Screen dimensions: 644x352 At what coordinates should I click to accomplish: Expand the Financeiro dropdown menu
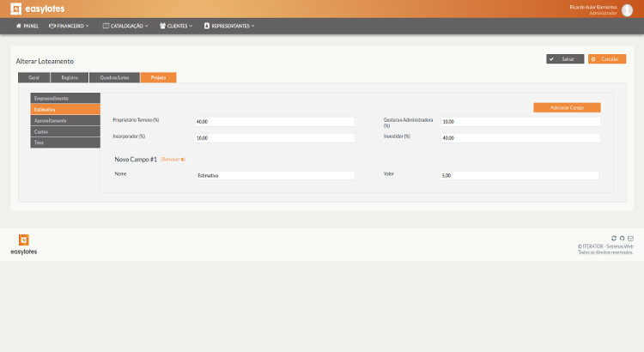pos(69,26)
